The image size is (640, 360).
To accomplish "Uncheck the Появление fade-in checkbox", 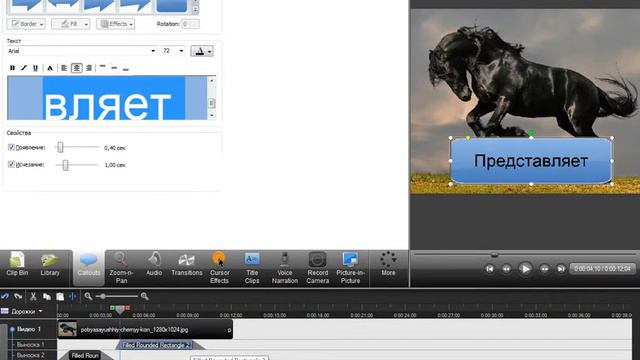I will pyautogui.click(x=11, y=147).
